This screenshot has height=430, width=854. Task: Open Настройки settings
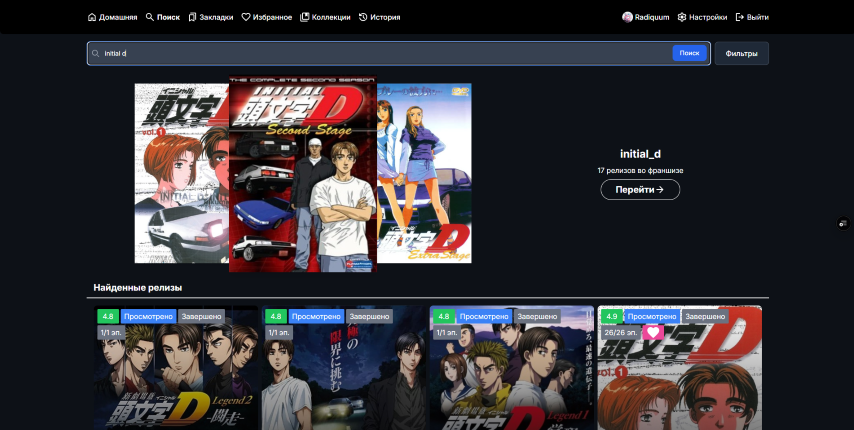702,17
